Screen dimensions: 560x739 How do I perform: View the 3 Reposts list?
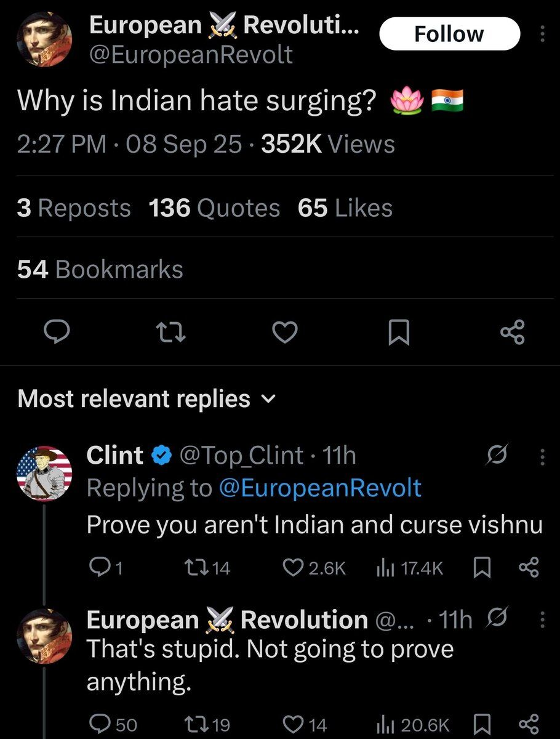point(74,208)
